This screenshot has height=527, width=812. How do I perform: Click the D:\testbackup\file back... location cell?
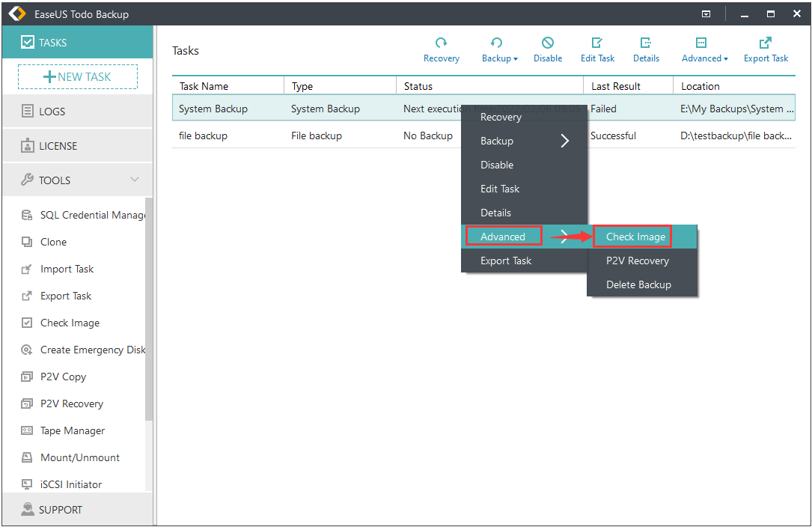736,135
